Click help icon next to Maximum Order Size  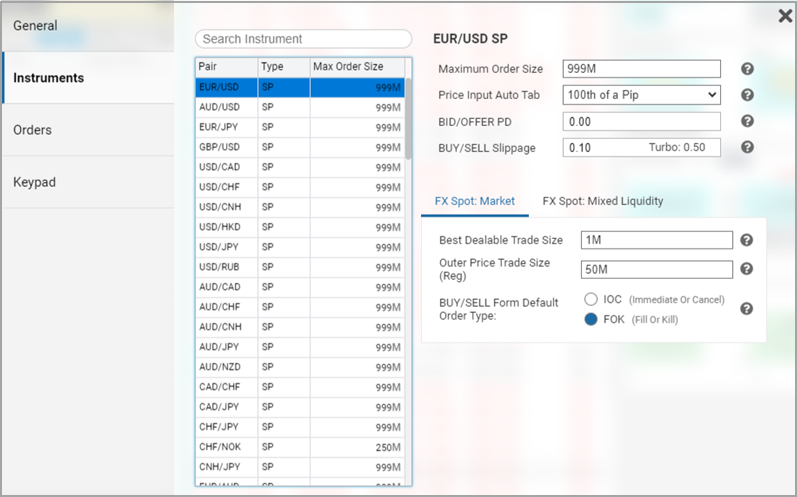[x=746, y=69]
